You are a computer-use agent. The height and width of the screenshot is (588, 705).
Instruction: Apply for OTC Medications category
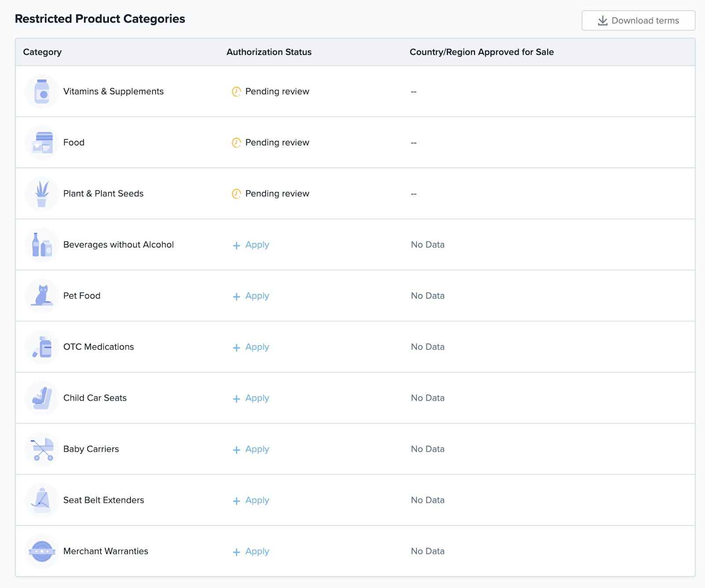[x=251, y=347]
